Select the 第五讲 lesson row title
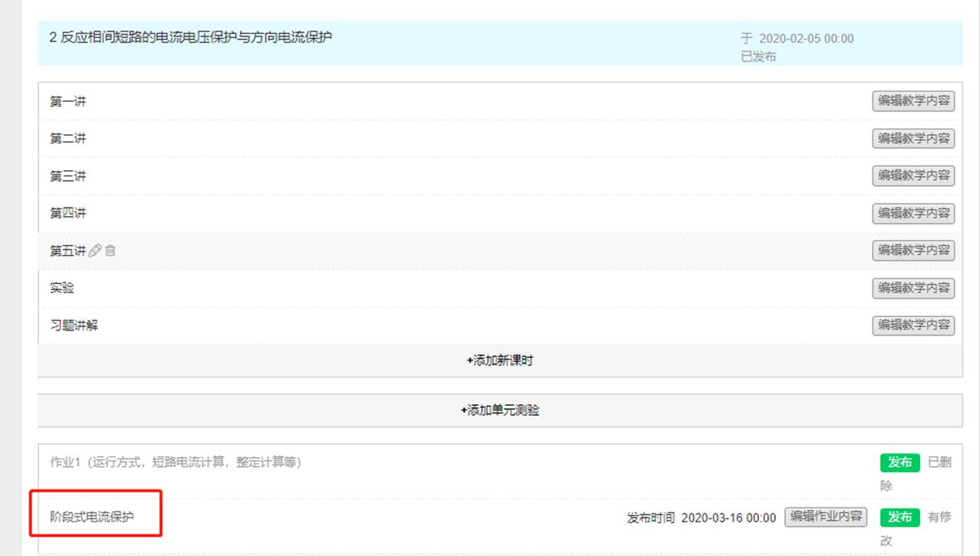Viewport: 980px width, 556px height. click(x=68, y=251)
